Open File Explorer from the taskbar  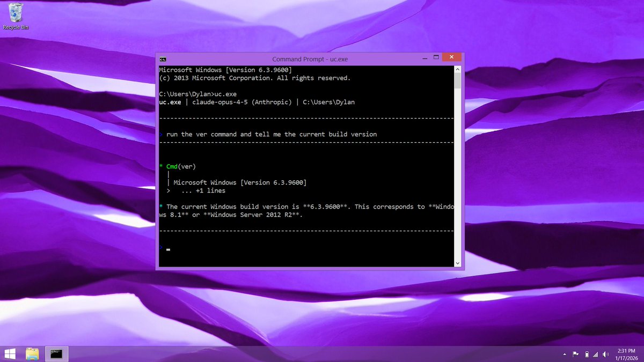[x=32, y=353]
